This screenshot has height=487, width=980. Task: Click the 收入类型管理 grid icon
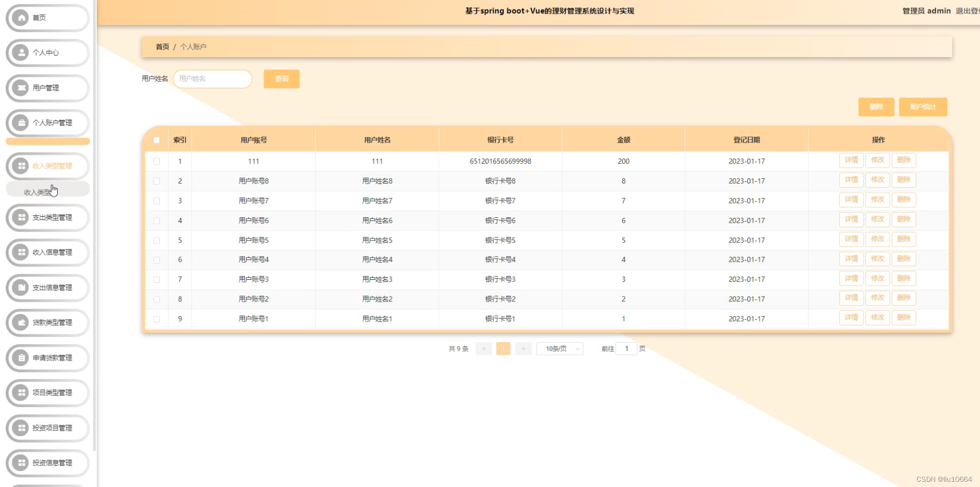pyautogui.click(x=21, y=166)
